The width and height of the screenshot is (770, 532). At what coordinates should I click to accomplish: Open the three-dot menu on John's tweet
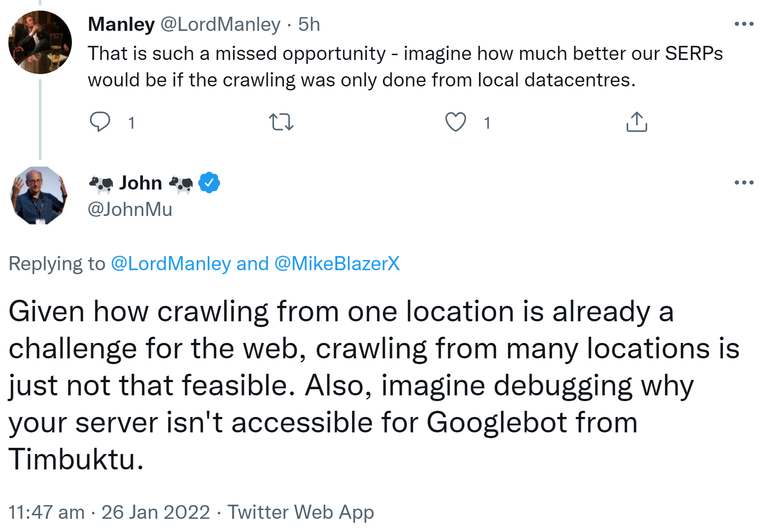click(744, 182)
